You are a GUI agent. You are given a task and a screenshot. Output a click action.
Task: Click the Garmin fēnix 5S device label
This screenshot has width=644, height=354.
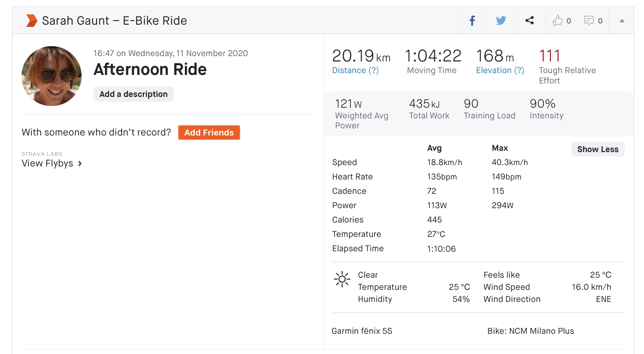pos(362,331)
